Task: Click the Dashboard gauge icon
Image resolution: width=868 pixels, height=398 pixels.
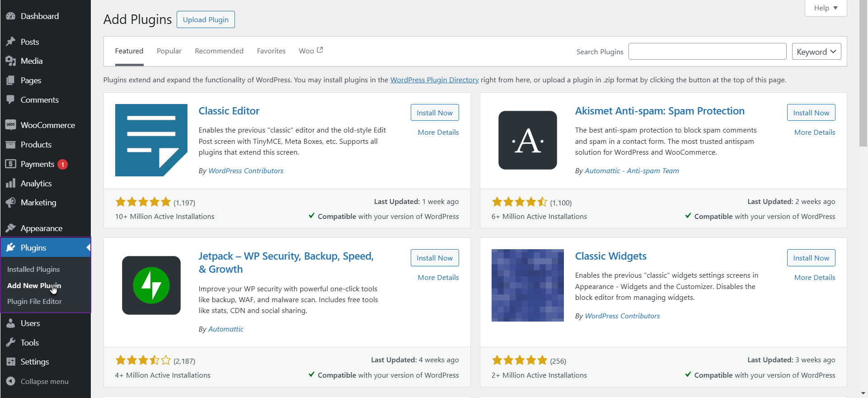Action: pos(11,16)
